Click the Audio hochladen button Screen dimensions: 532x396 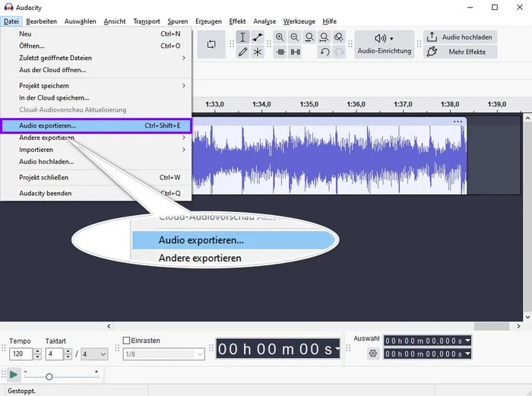click(x=460, y=37)
